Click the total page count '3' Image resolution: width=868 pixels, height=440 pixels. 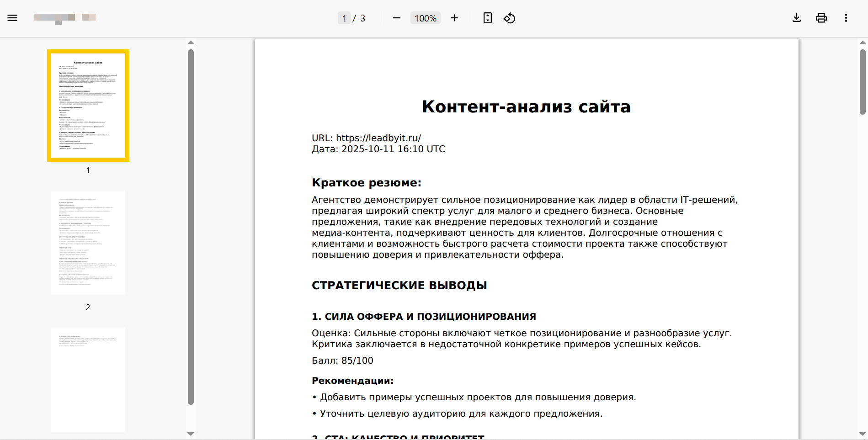point(363,18)
